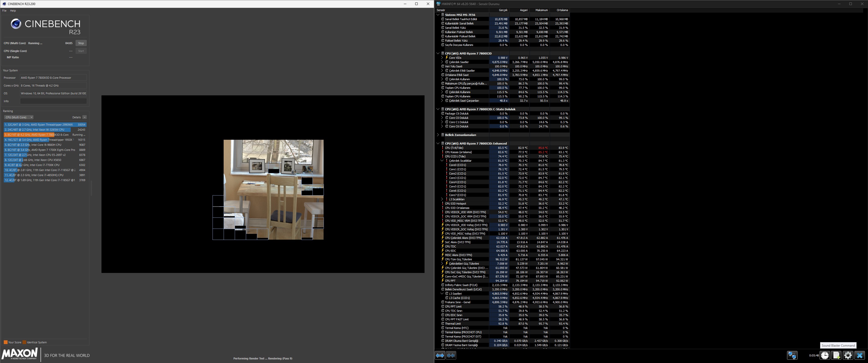Click the lightning icon beside CPU PPT
868x363 pixels.
tap(443, 281)
